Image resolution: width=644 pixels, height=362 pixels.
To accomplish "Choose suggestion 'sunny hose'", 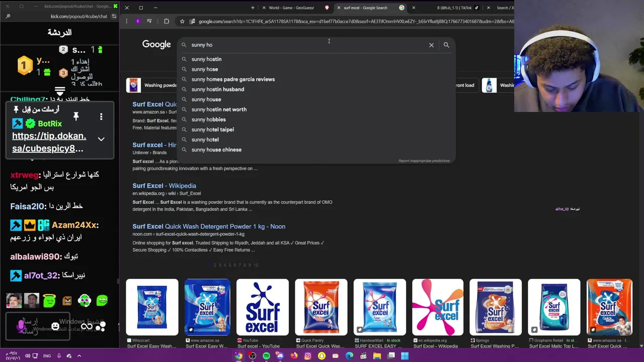I will (x=316, y=69).
